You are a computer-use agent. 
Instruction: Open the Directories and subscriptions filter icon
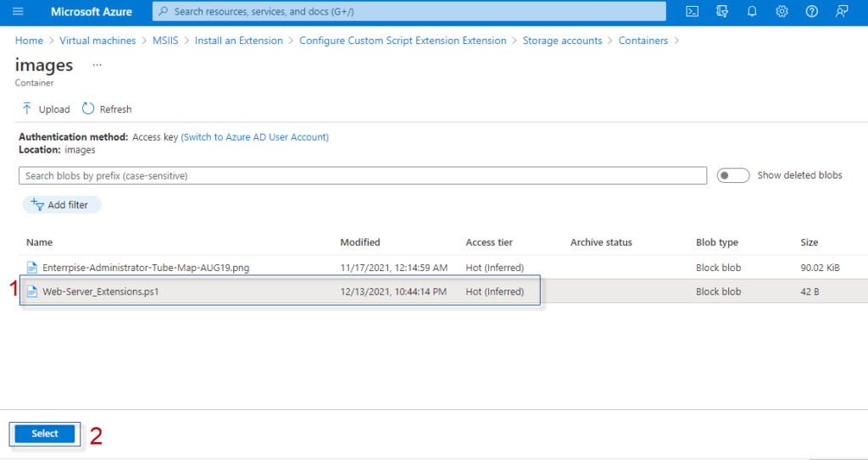pos(722,11)
